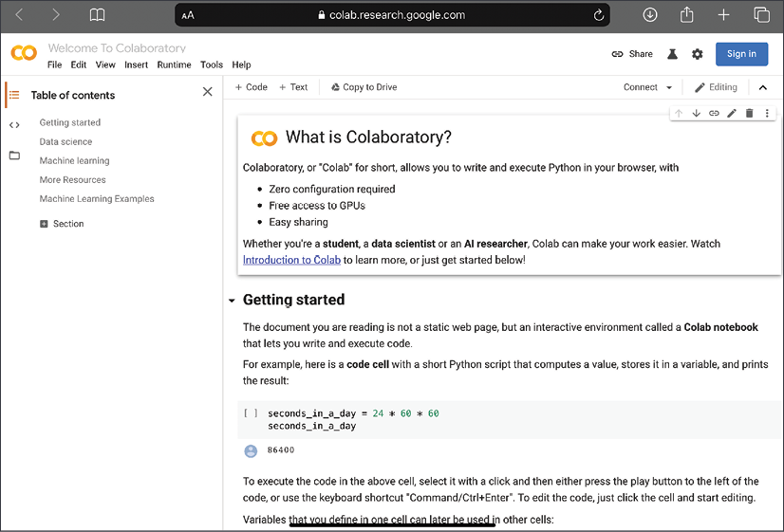Jump to Machine learning in contents
Viewport: 784px width, 532px height.
[74, 160]
